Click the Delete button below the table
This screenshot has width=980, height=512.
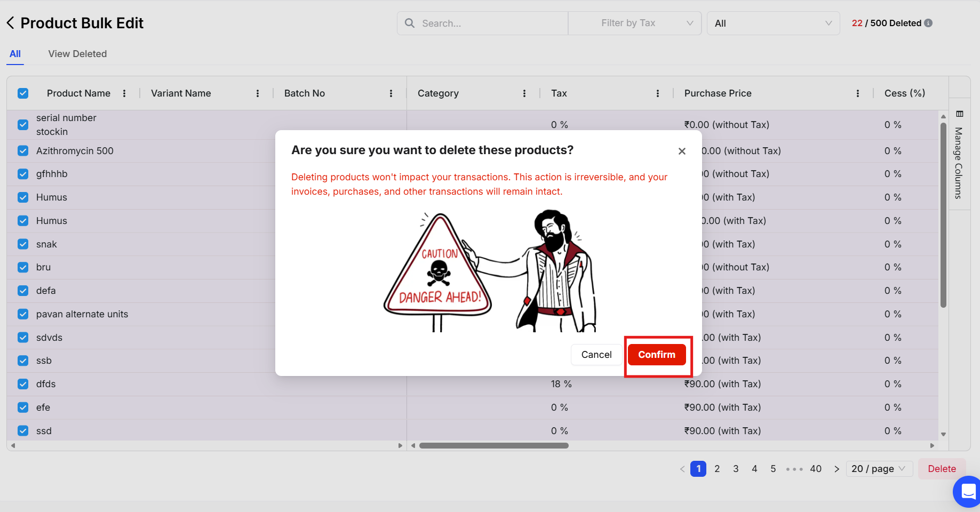coord(942,469)
